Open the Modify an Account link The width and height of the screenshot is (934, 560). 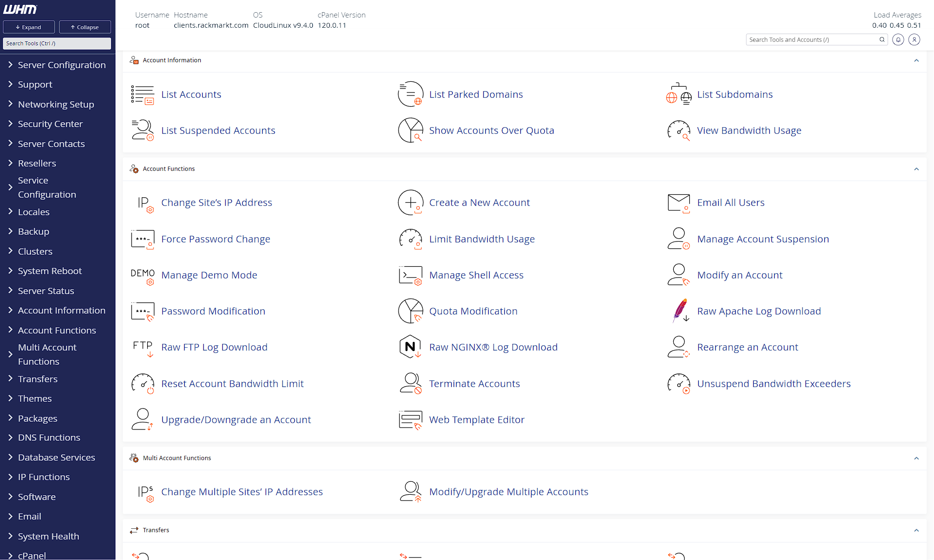pyautogui.click(x=740, y=275)
